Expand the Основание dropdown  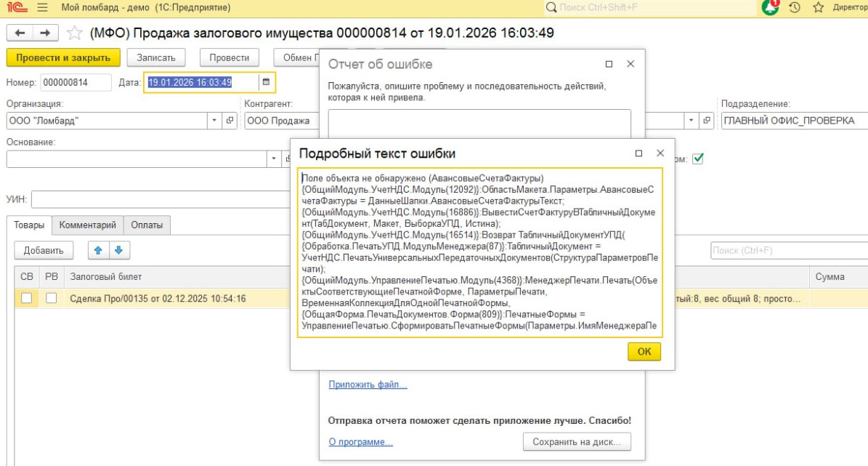tap(274, 158)
